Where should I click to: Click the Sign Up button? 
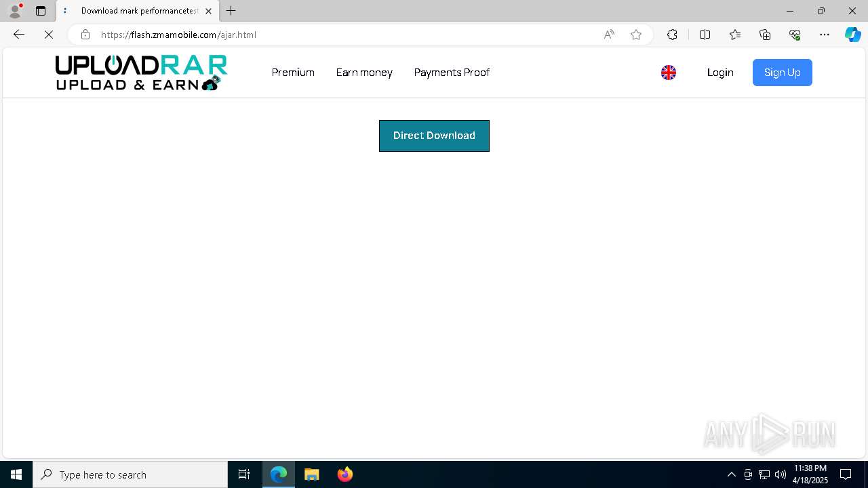[782, 73]
